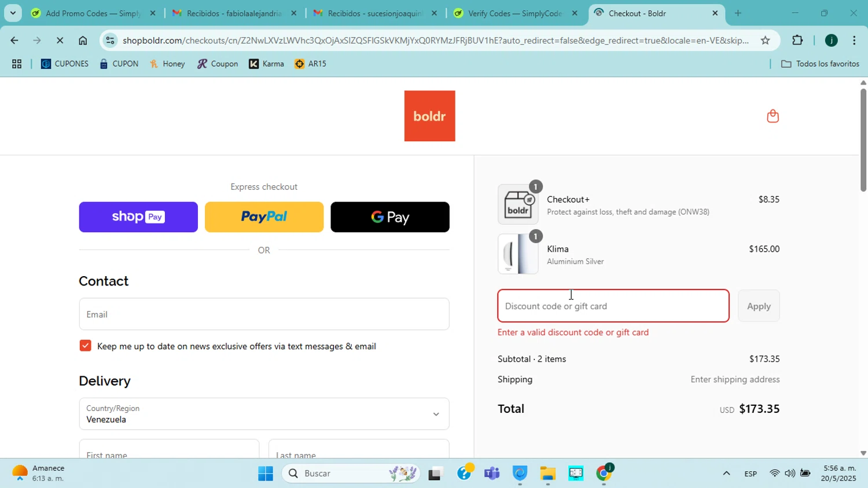Uncheck news and offers checkbox
Viewport: 868px width, 488px height.
(85, 346)
